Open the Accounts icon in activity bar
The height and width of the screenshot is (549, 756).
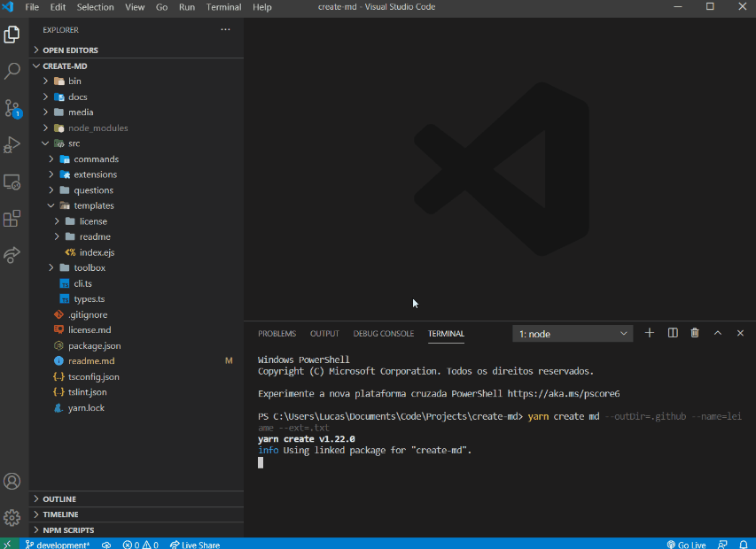(12, 481)
